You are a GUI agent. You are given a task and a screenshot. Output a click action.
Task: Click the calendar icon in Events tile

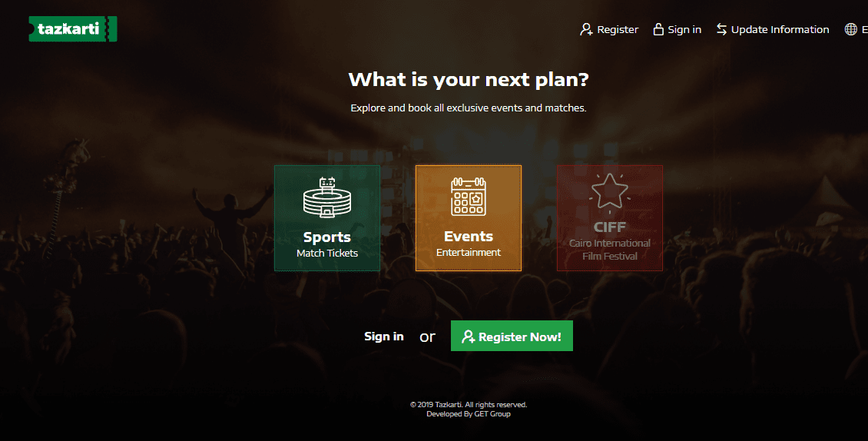469,197
